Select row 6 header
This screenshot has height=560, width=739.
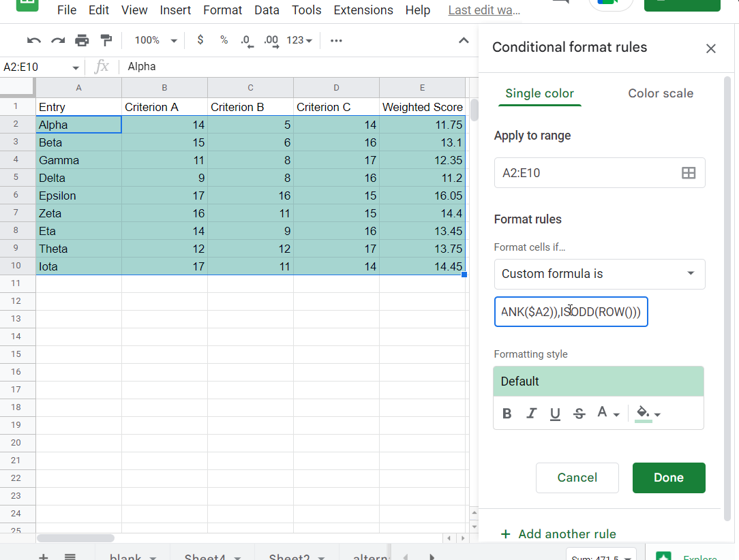coord(16,195)
